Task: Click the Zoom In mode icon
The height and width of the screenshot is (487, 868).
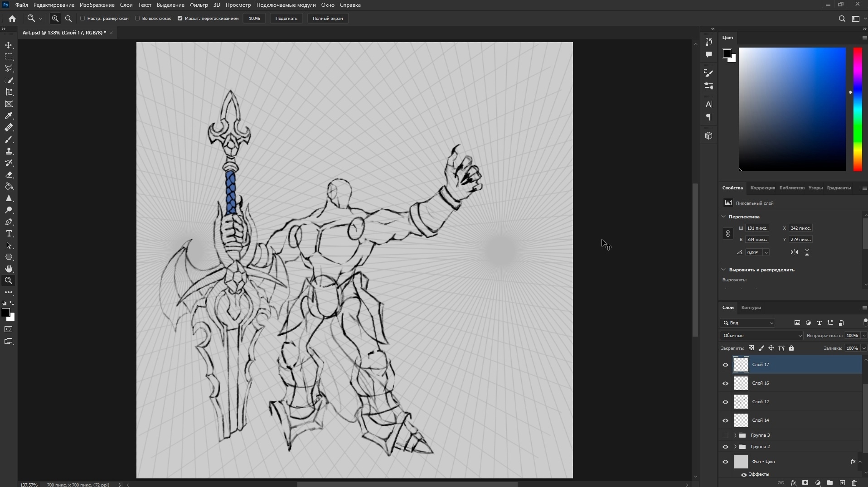Action: pyautogui.click(x=55, y=19)
